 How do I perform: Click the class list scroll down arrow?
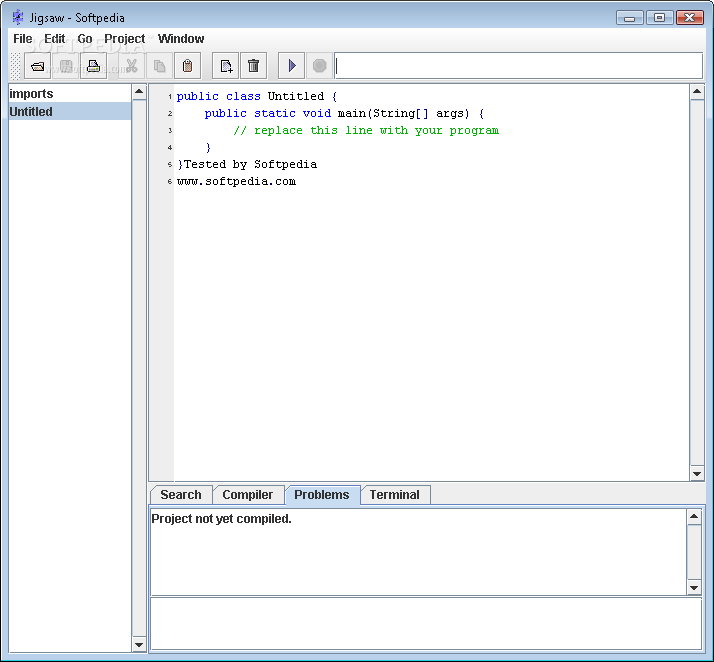[139, 645]
